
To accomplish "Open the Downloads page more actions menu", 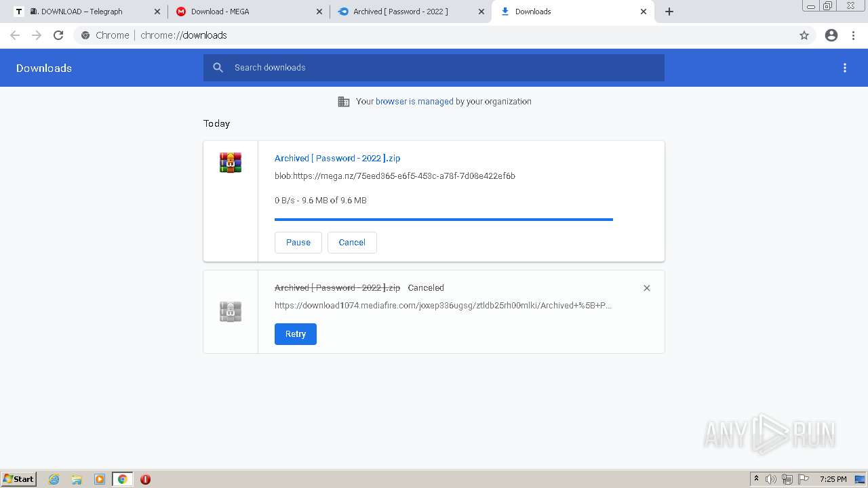I will pyautogui.click(x=845, y=68).
